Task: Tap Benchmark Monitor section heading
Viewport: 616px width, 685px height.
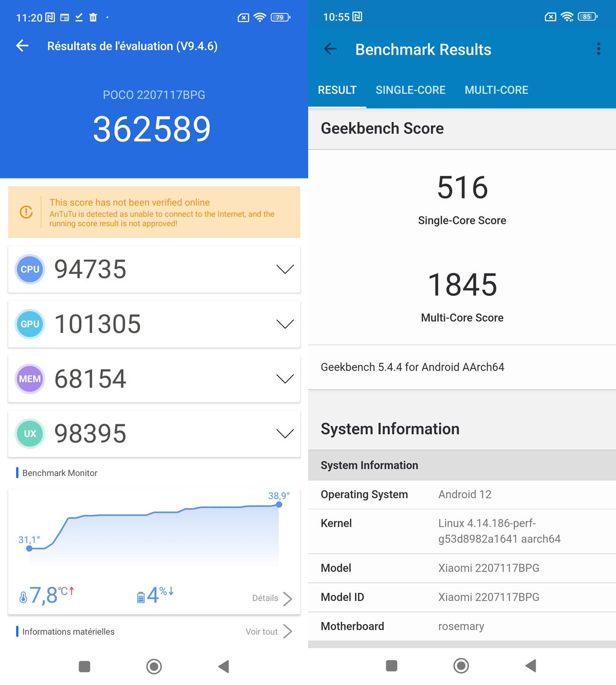Action: pos(60,473)
